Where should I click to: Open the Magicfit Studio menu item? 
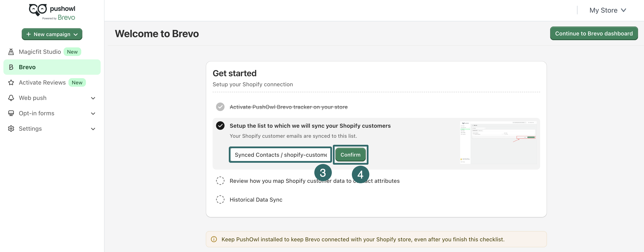pyautogui.click(x=40, y=52)
